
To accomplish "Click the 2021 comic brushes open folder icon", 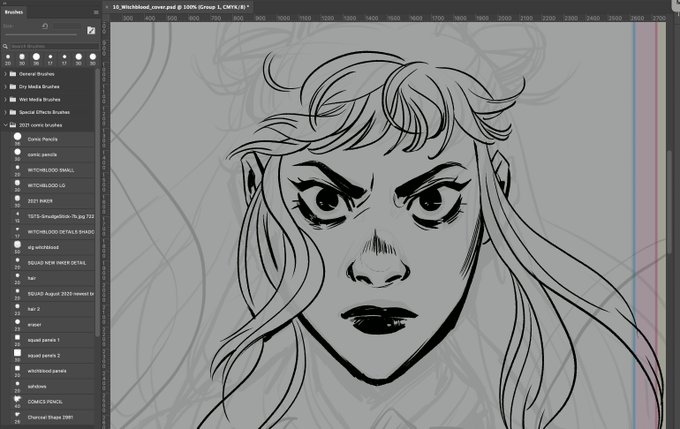I will pyautogui.click(x=13, y=125).
